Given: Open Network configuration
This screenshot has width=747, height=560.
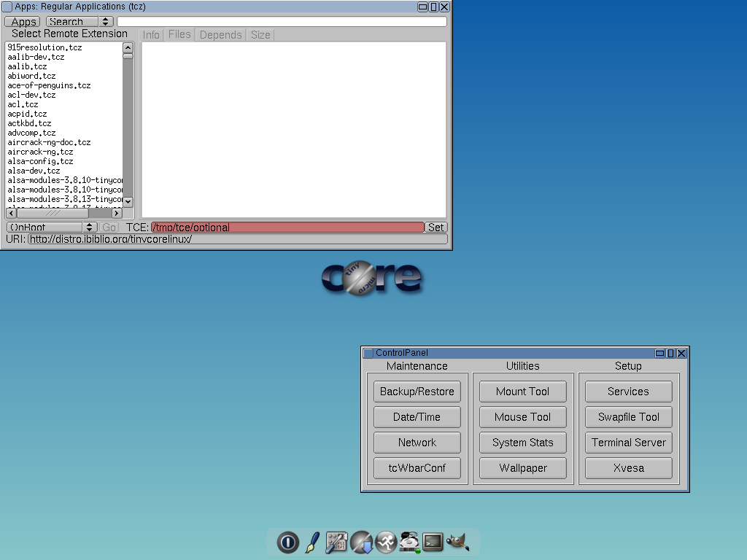Looking at the screenshot, I should click(x=417, y=443).
